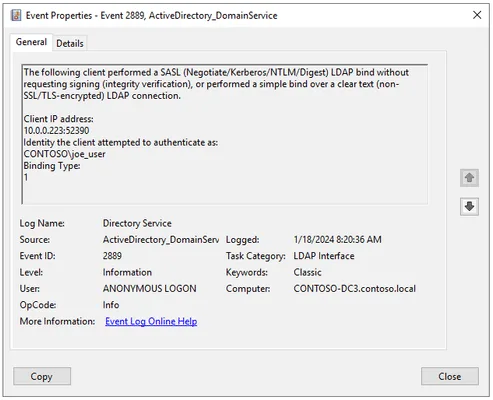Click the 'Binding Type:' label line
The image size is (493, 400).
[x=52, y=166]
